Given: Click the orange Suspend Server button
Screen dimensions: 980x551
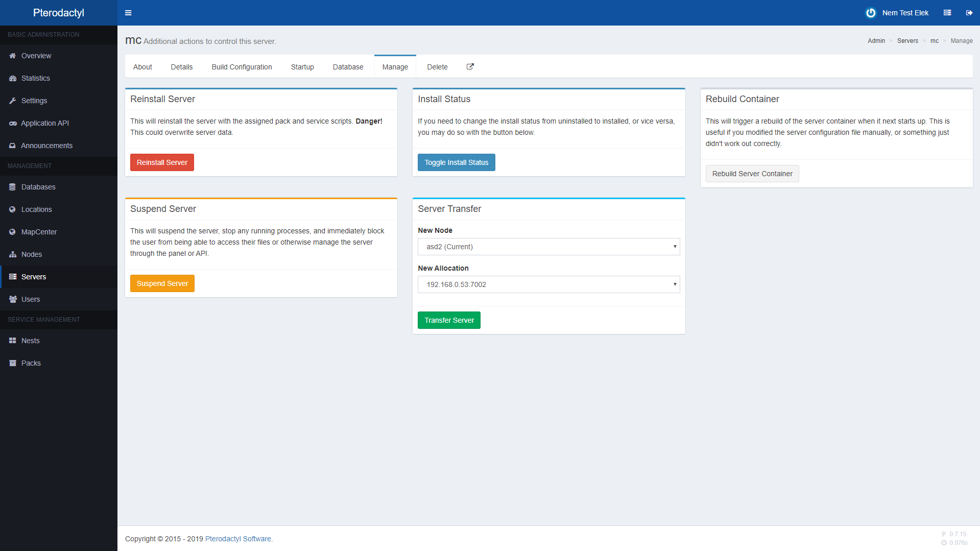Looking at the screenshot, I should click(x=162, y=283).
